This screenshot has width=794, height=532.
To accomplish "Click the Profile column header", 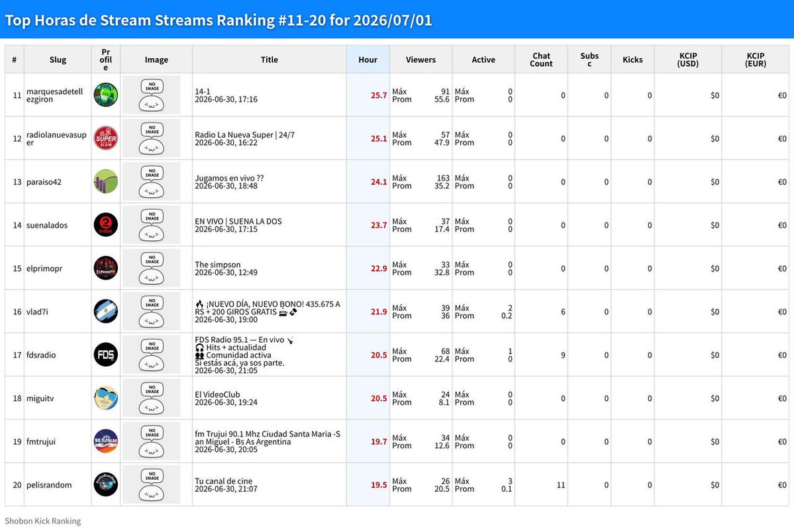I will (106, 60).
